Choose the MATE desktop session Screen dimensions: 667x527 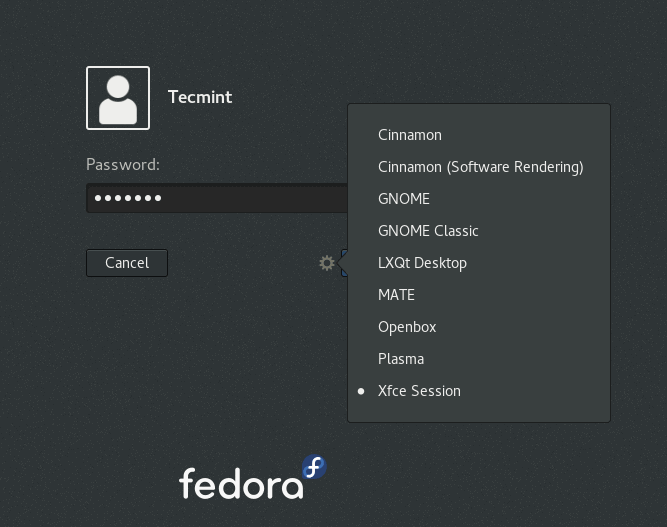coord(396,295)
